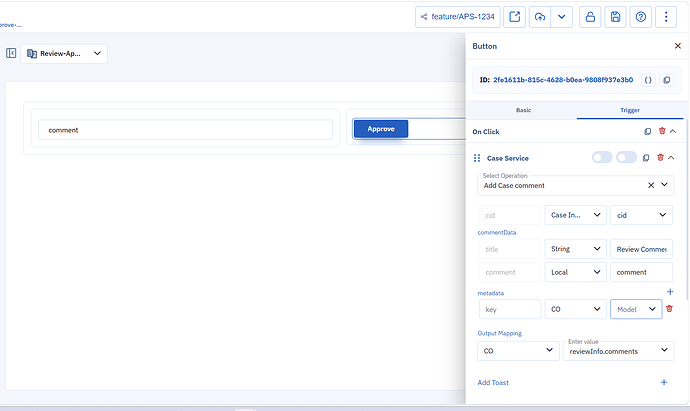Open the reviewInfo.comments value dropdown
Image resolution: width=690 pixels, height=411 pixels.
click(x=618, y=351)
